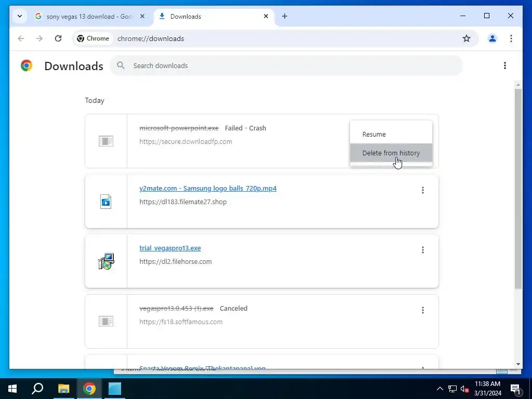Open more actions for y2mate mp4 download
Screen dimensions: 532x399
pyautogui.click(x=423, y=190)
